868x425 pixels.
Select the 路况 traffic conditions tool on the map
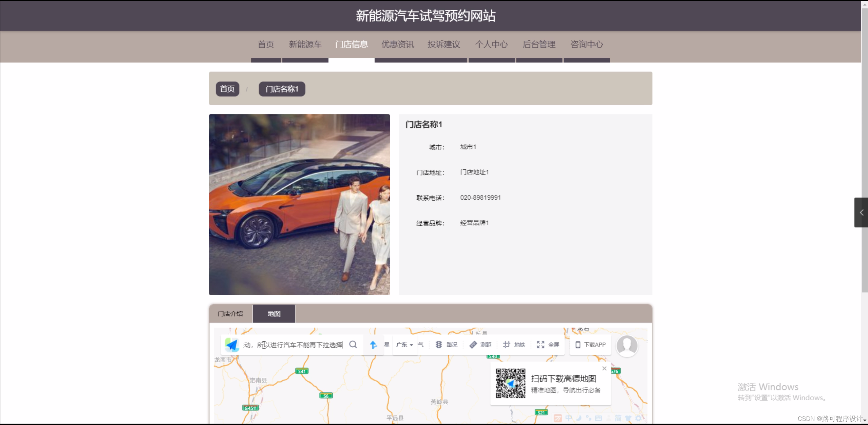(446, 345)
